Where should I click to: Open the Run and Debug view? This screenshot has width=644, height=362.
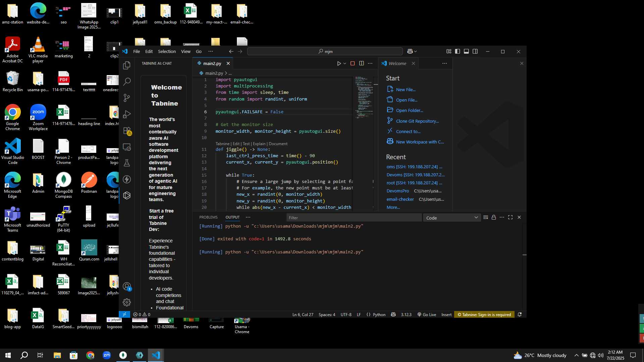127,114
